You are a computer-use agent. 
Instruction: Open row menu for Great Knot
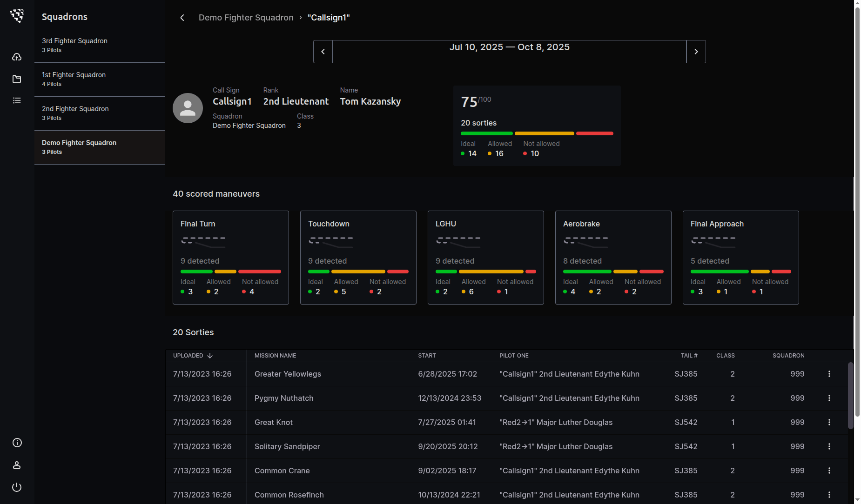(829, 422)
